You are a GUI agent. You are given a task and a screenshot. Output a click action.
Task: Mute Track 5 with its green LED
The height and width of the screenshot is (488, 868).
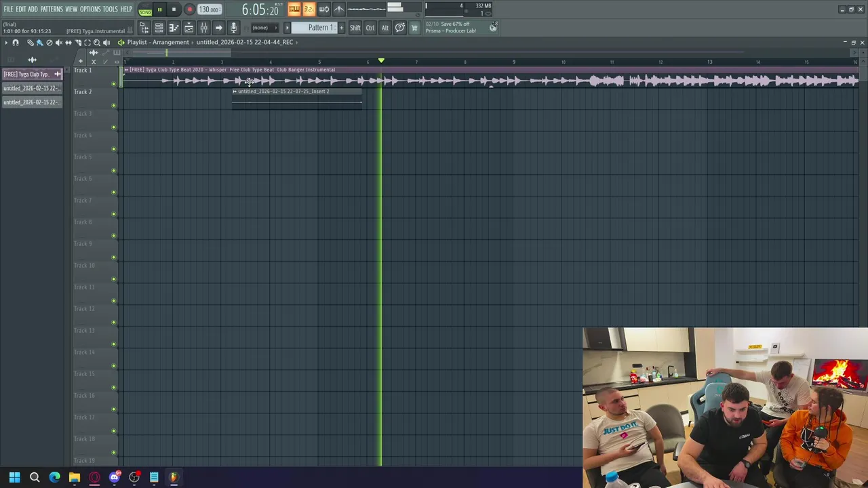pos(113,171)
